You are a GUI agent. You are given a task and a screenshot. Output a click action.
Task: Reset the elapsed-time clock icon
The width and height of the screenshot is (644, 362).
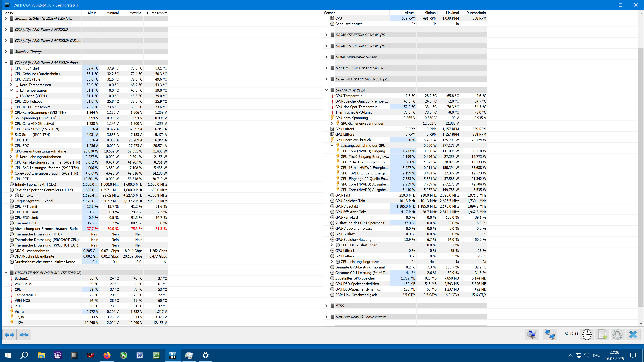tap(587, 335)
